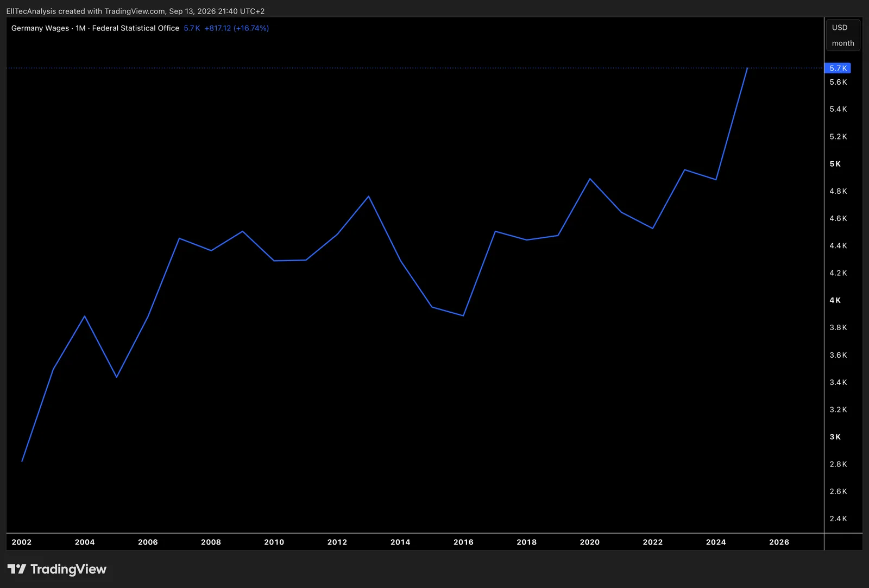Click the 5.6K price axis label
Viewport: 869px width, 588px height.
[838, 83]
